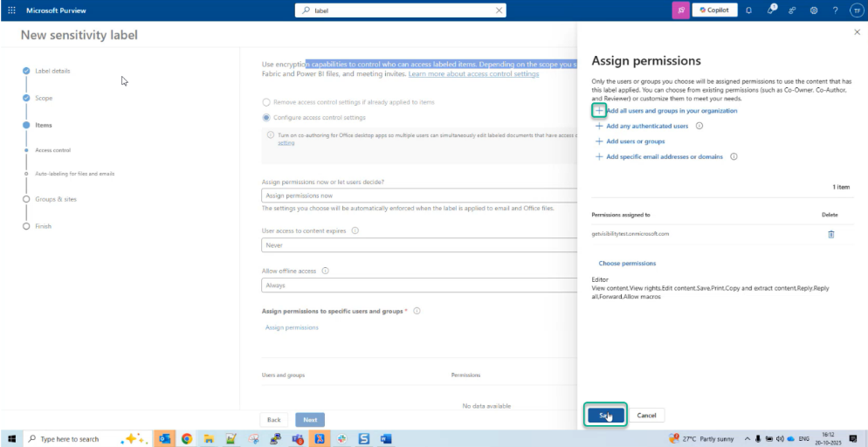Open the notifications bell in the header

point(748,10)
